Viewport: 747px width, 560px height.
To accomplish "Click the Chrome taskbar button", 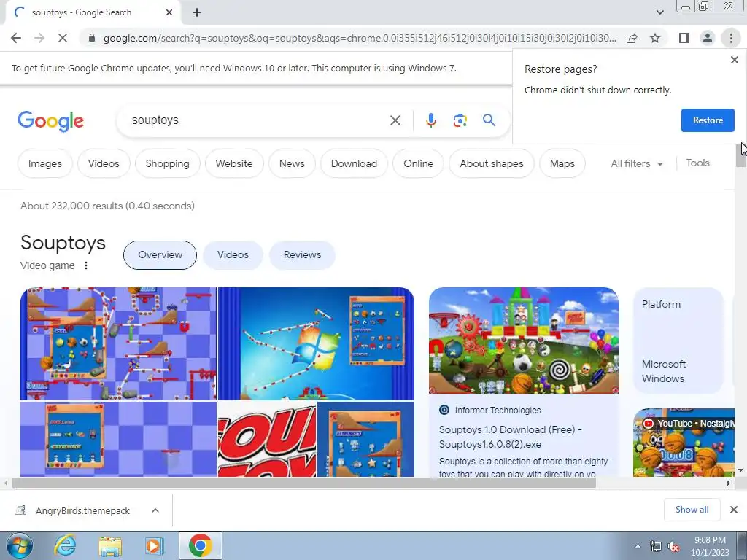I will pos(201,545).
